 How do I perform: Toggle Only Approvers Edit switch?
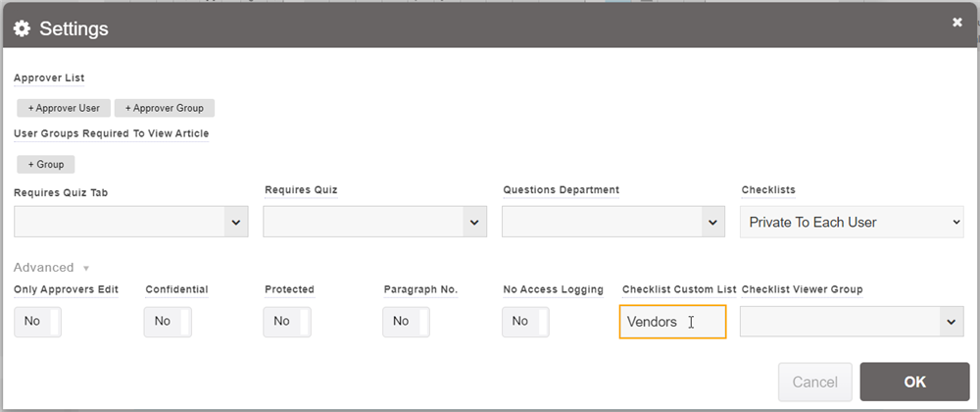point(38,321)
